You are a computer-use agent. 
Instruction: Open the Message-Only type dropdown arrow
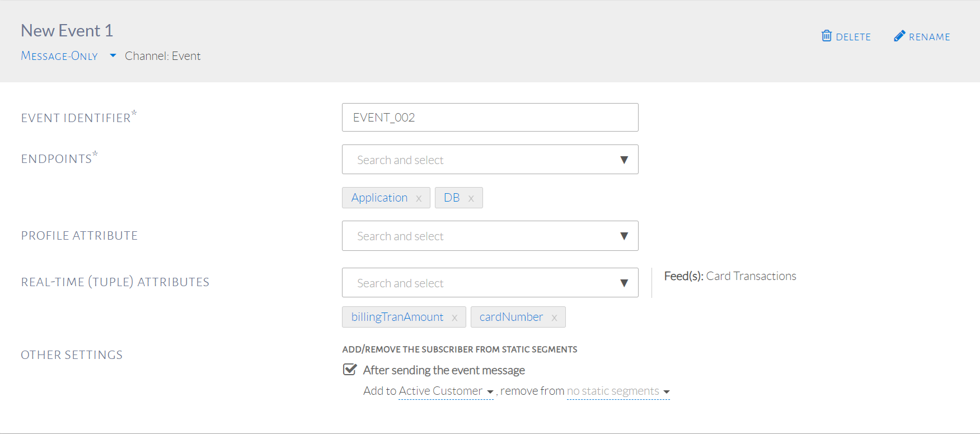(113, 55)
